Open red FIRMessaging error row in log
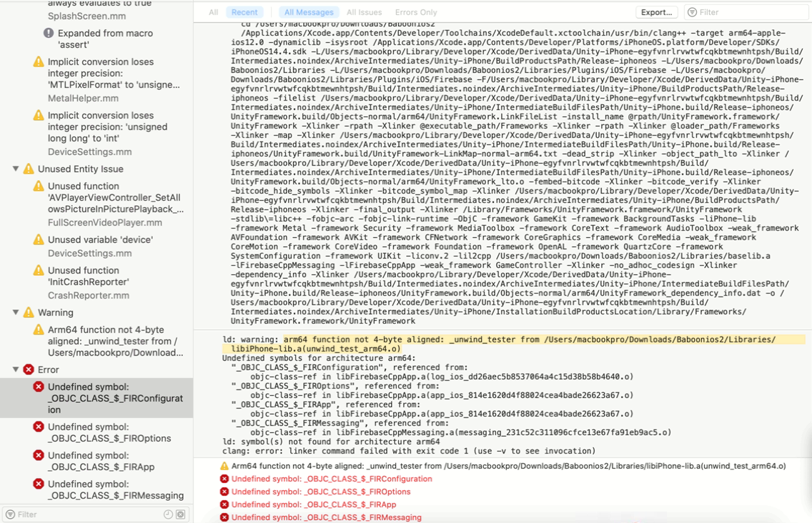Screen dimensions: 812x523 pos(326,517)
